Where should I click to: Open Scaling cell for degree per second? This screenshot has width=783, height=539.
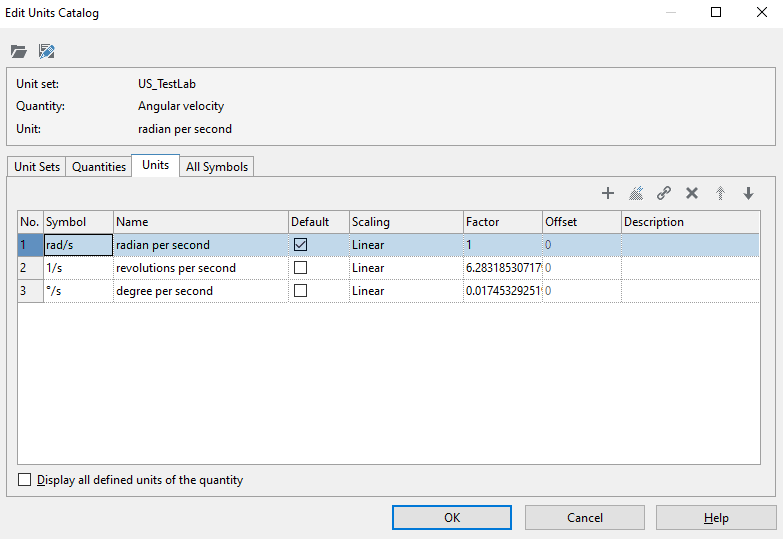click(405, 291)
